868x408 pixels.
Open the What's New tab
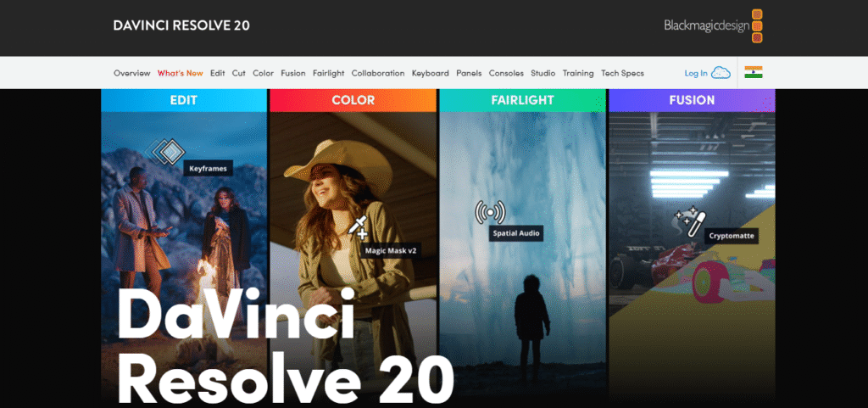click(x=180, y=73)
